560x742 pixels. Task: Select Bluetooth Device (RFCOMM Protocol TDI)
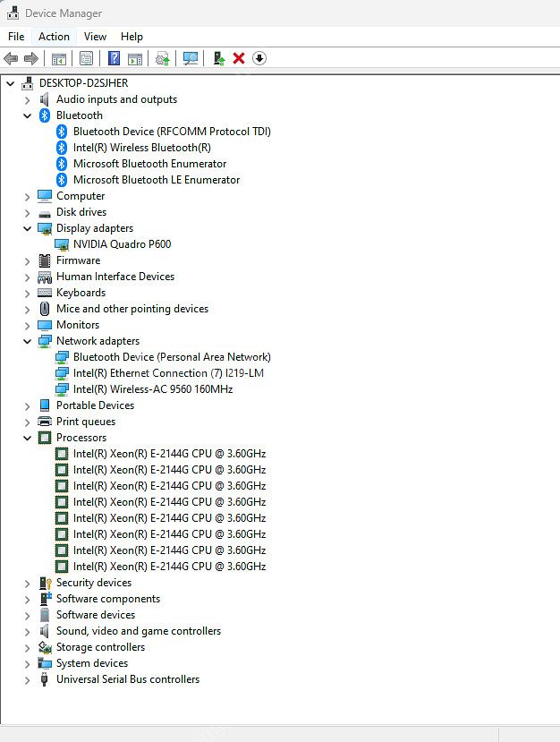[x=172, y=132]
